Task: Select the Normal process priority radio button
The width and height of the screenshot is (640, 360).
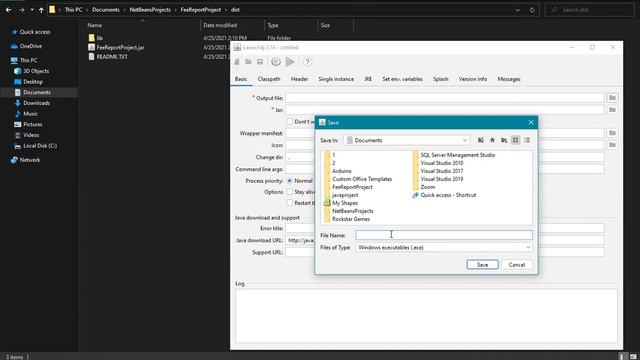Action: pyautogui.click(x=290, y=180)
